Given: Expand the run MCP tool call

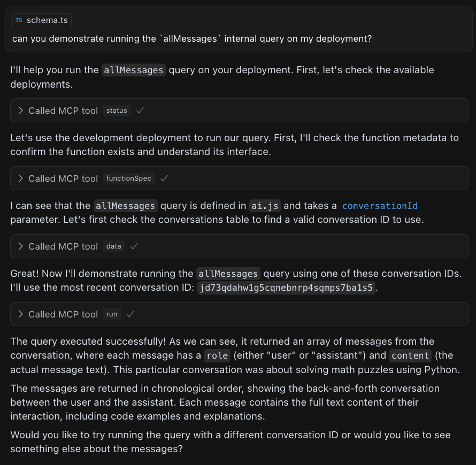Looking at the screenshot, I should coord(20,314).
